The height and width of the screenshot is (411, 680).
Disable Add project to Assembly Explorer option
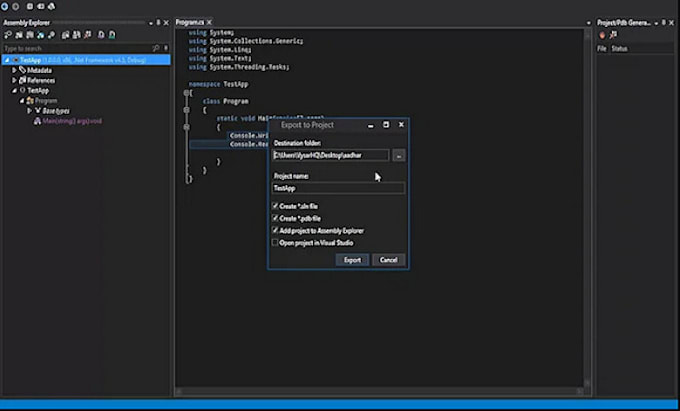276,230
